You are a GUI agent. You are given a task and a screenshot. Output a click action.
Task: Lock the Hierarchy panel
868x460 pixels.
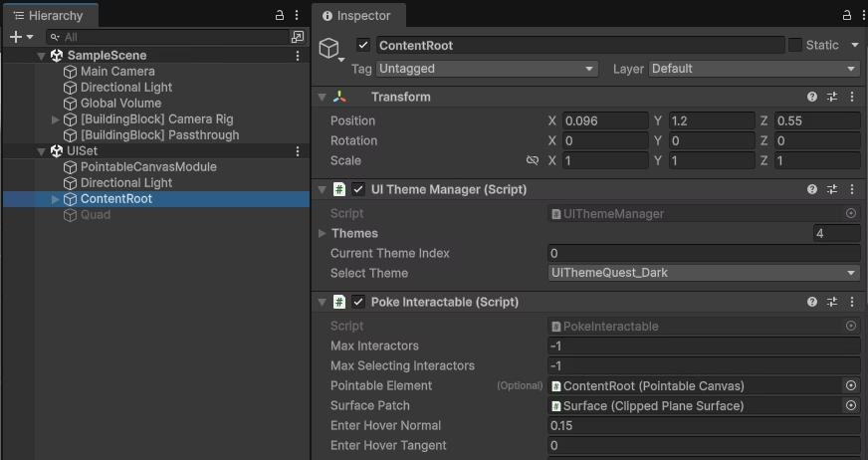tap(280, 16)
